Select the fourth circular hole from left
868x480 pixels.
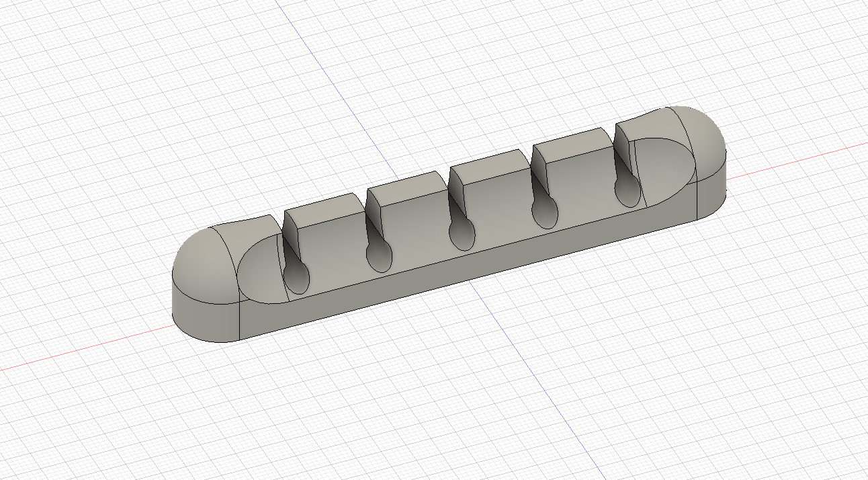(545, 214)
